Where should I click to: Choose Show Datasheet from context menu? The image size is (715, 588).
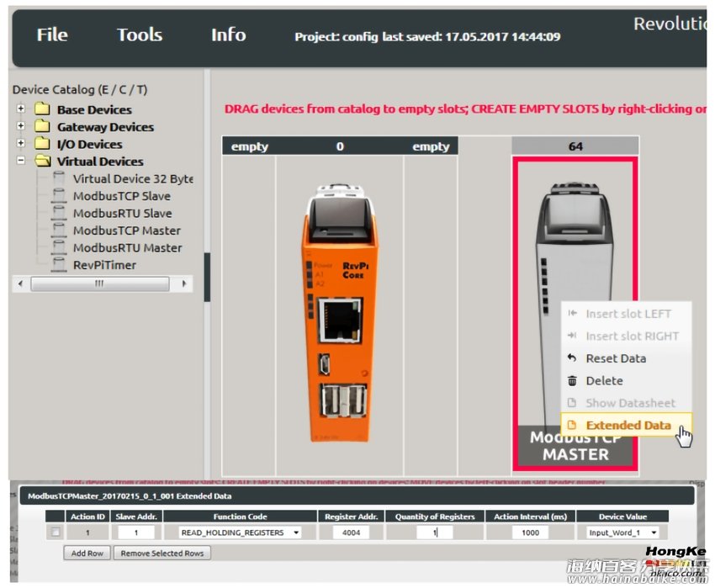click(x=626, y=403)
